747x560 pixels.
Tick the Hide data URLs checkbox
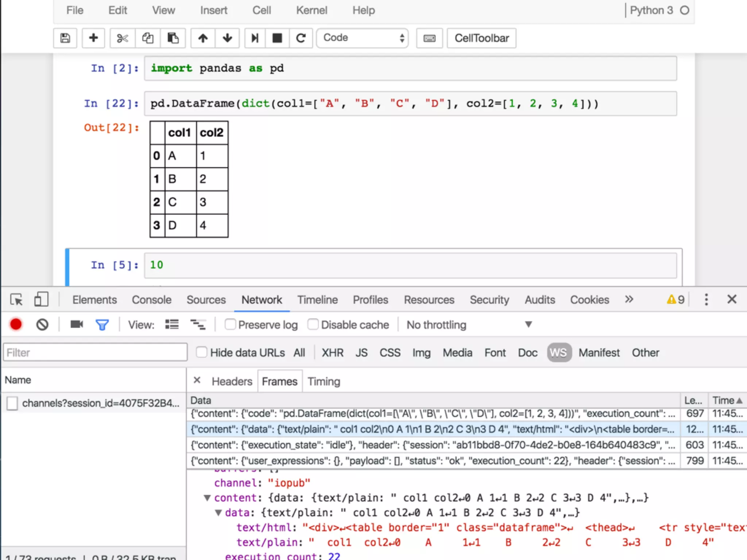point(202,352)
